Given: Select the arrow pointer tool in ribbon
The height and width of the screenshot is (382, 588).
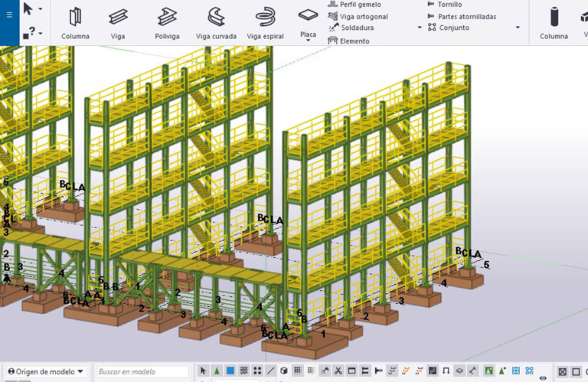Looking at the screenshot, I should tap(28, 8).
